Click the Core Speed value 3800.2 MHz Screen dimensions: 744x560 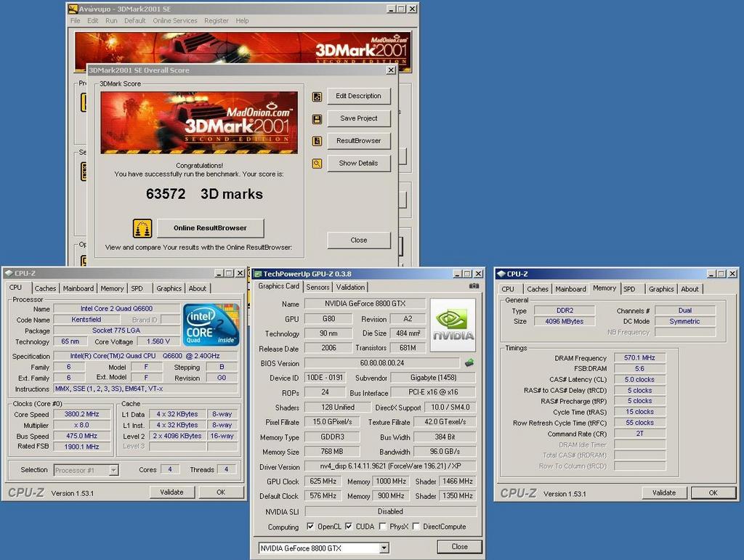(81, 414)
